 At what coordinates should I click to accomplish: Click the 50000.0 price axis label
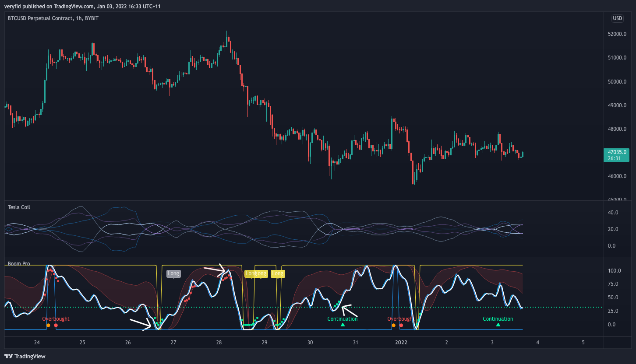(x=618, y=82)
